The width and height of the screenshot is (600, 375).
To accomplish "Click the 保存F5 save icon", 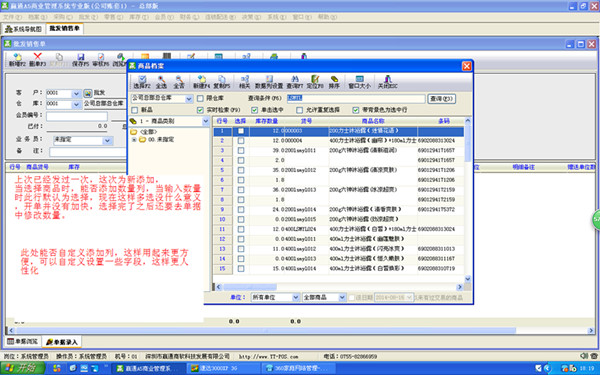I will [80, 60].
